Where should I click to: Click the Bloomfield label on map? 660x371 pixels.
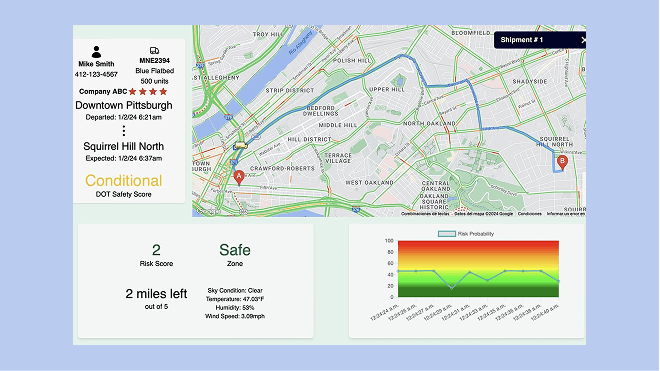point(471,33)
